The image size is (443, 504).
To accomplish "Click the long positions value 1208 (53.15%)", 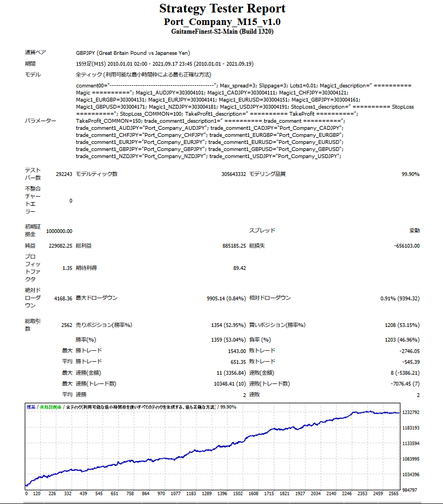I will click(x=402, y=325).
